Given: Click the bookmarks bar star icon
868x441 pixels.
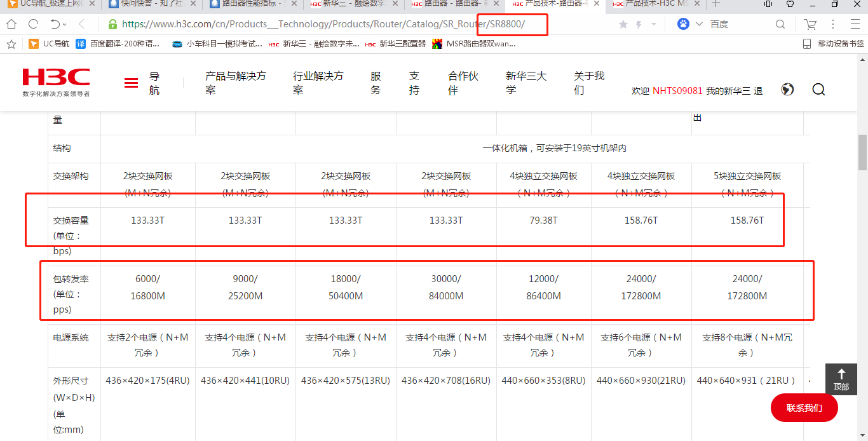Looking at the screenshot, I should point(11,44).
